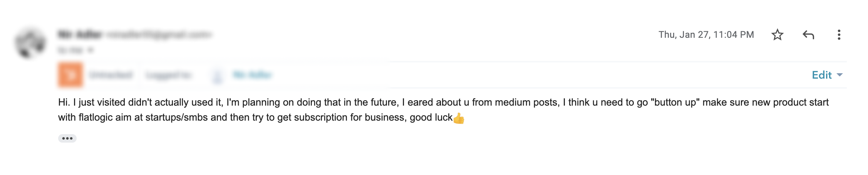Show trimmed content via the ellipsis button
Image resolution: width=868 pixels, height=175 pixels.
tap(67, 138)
